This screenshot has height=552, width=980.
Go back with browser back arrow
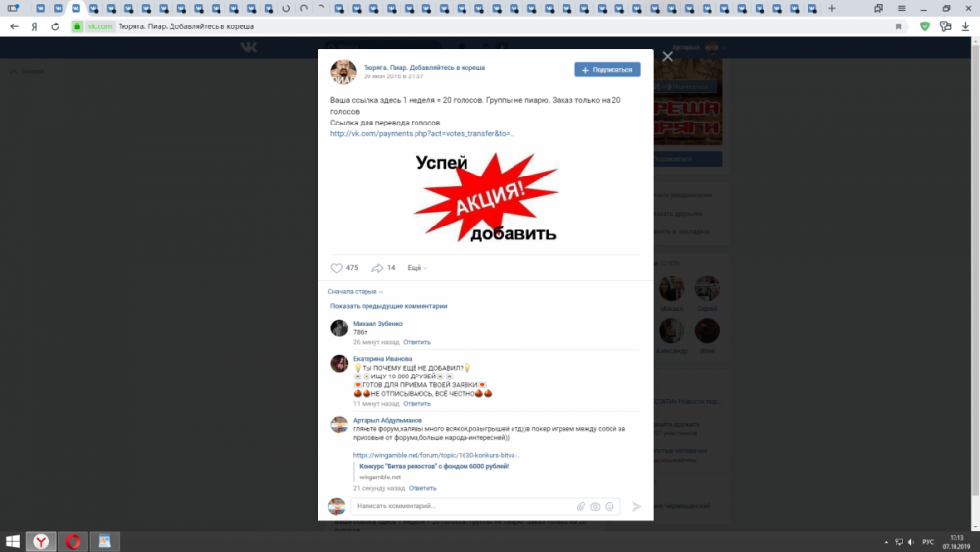(x=15, y=26)
